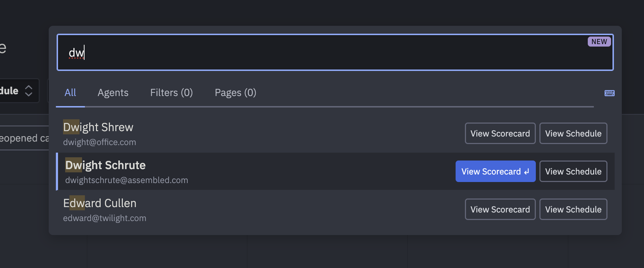View Schedule for Dwight Schrute

573,171
